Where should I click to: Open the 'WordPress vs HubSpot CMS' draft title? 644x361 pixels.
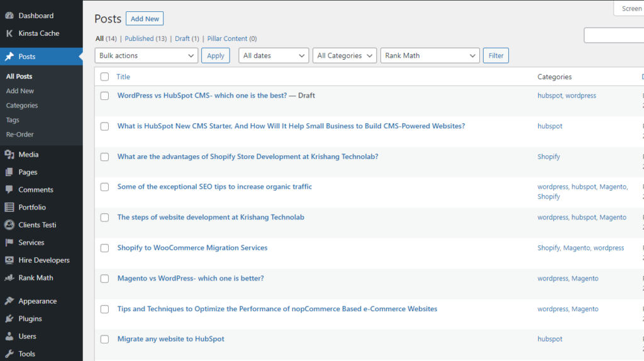coord(202,95)
